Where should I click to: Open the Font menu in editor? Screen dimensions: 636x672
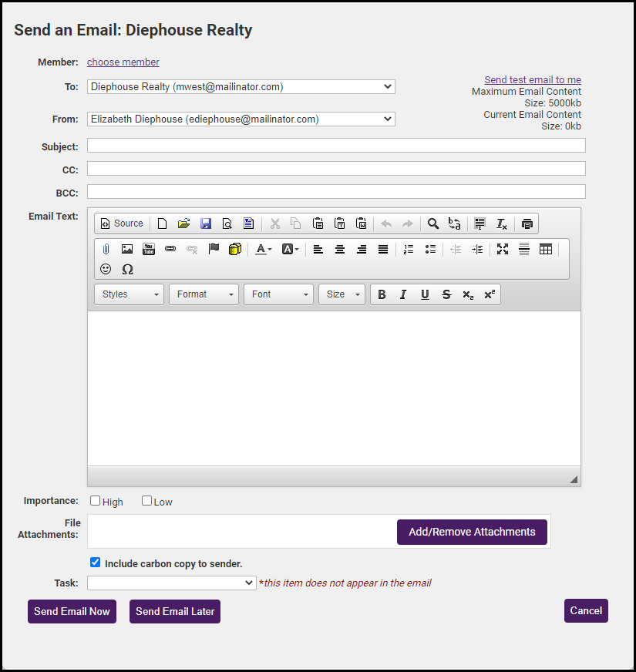coord(278,294)
